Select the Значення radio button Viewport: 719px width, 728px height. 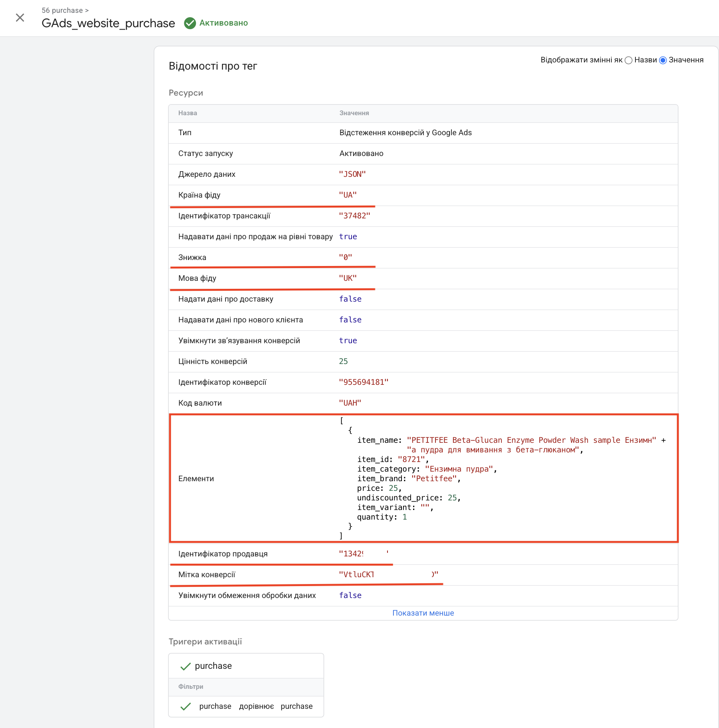663,60
